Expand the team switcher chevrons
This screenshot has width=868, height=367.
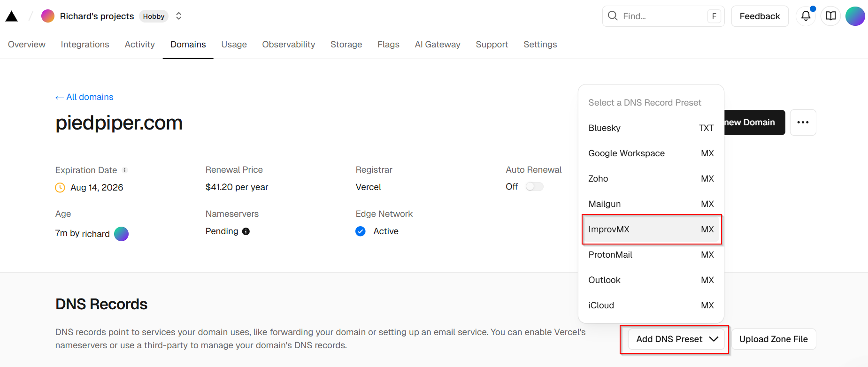[179, 16]
